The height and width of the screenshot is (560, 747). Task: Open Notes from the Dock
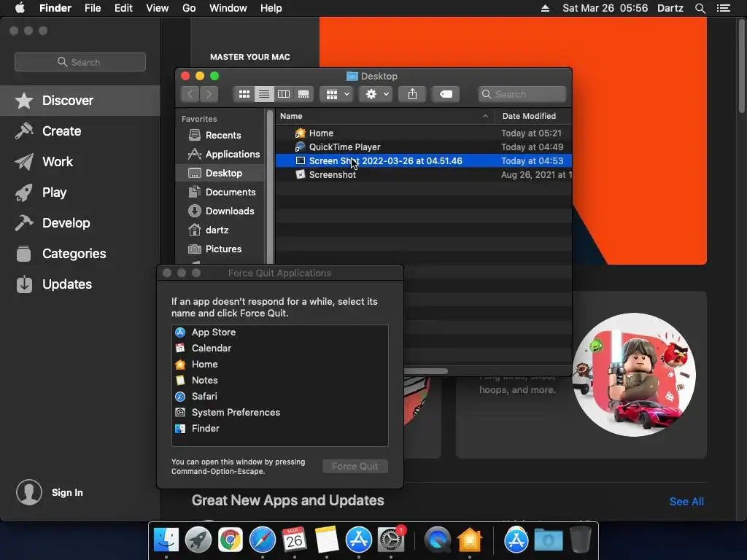click(327, 540)
